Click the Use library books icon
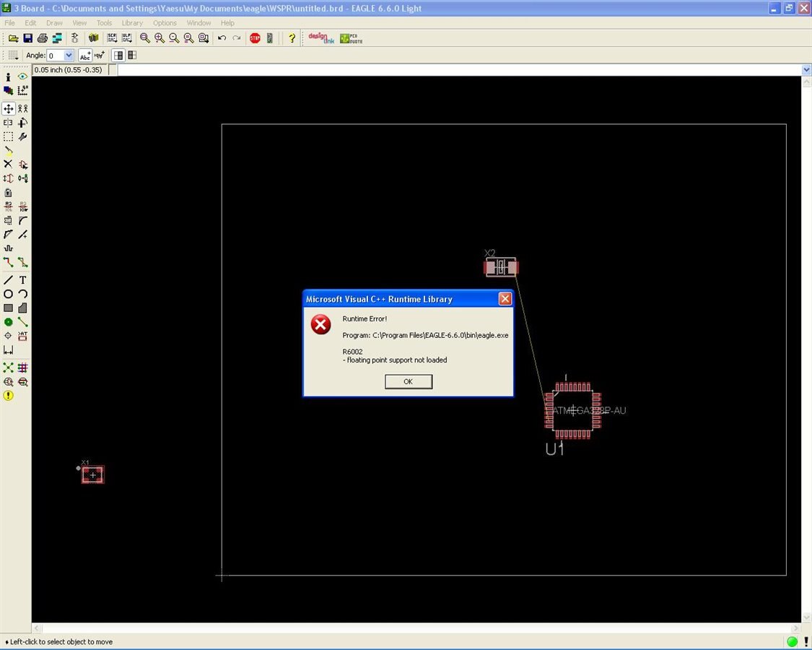The width and height of the screenshot is (812, 650). (x=93, y=38)
